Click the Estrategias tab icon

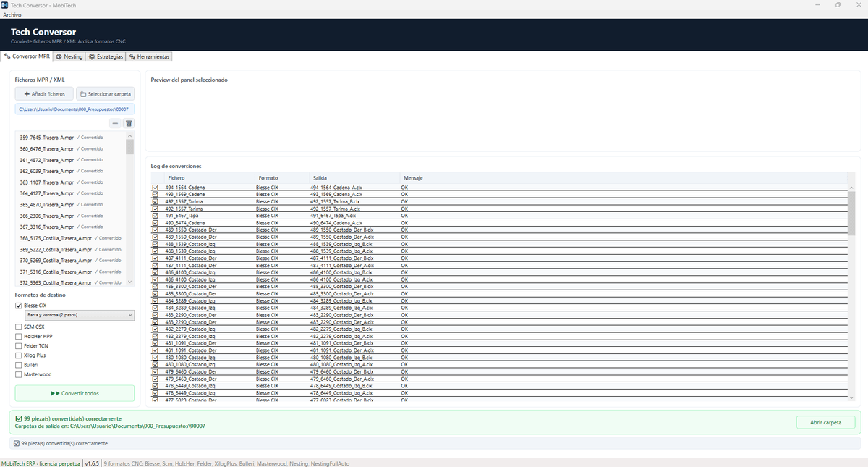click(91, 56)
